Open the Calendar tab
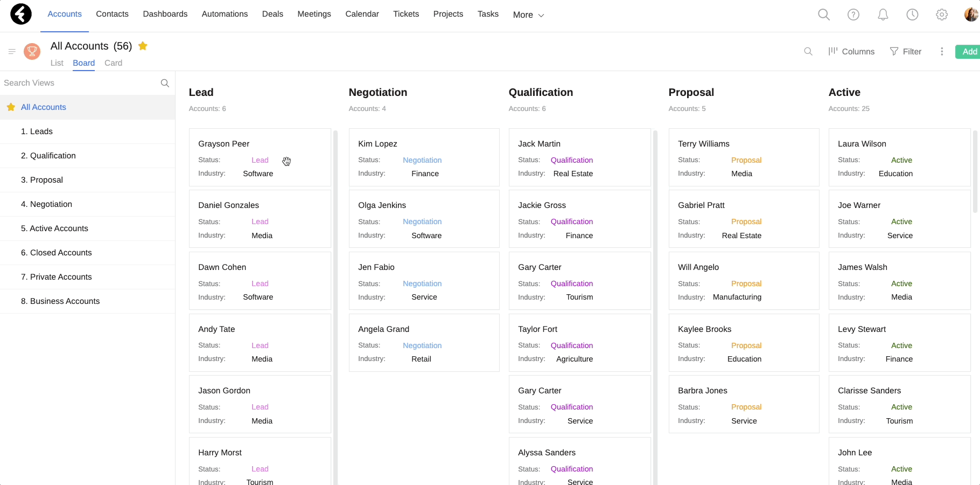The height and width of the screenshot is (485, 980). tap(362, 14)
